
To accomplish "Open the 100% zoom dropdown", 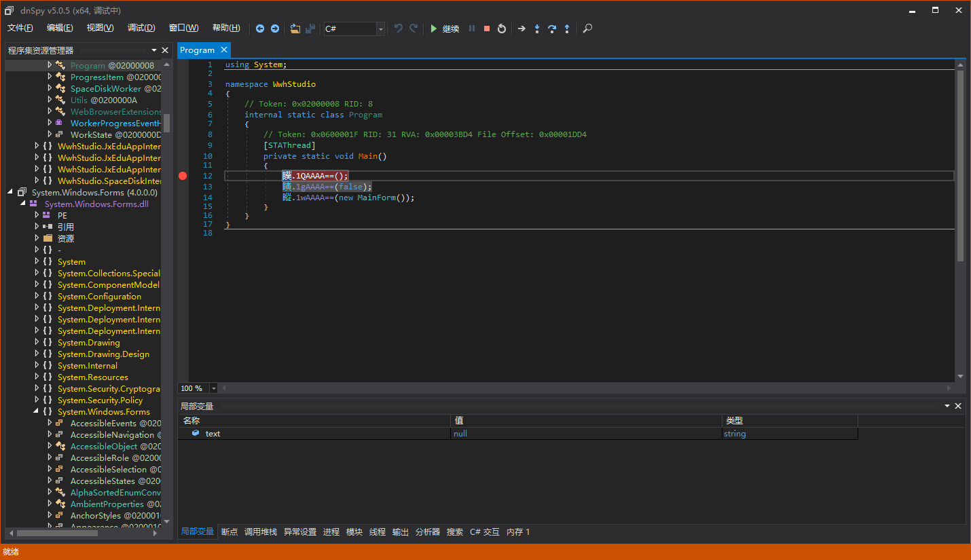I will [x=213, y=388].
